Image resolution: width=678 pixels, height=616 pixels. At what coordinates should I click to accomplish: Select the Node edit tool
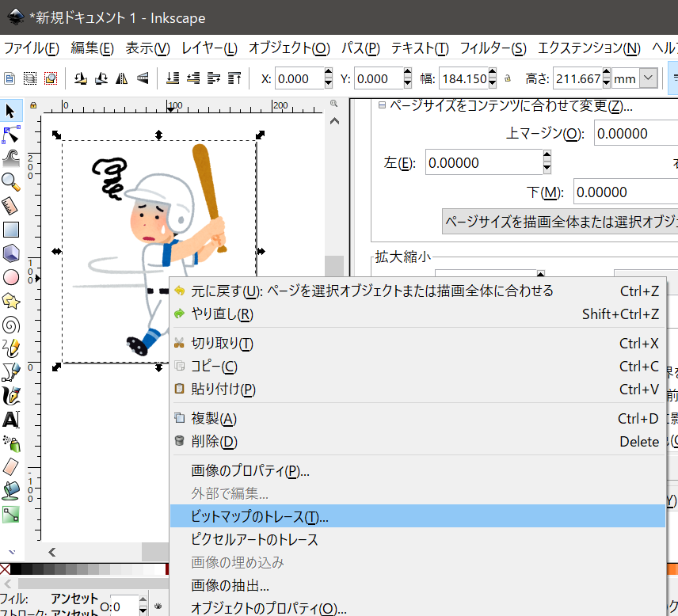coord(10,135)
